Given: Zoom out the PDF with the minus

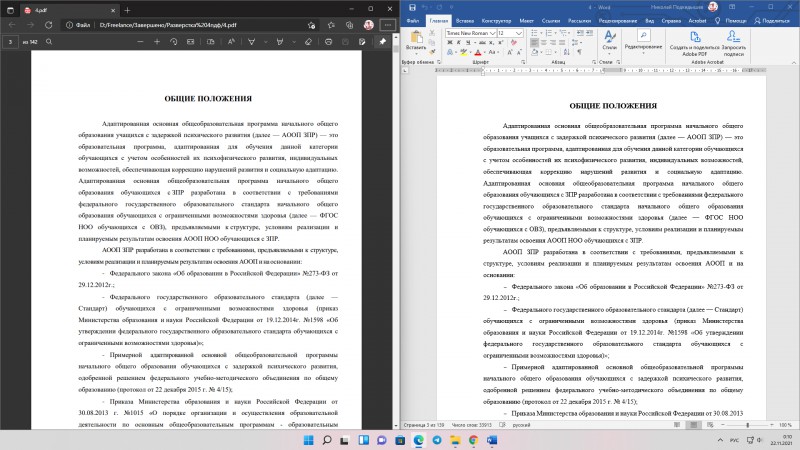Looking at the screenshot, I should click(x=140, y=42).
